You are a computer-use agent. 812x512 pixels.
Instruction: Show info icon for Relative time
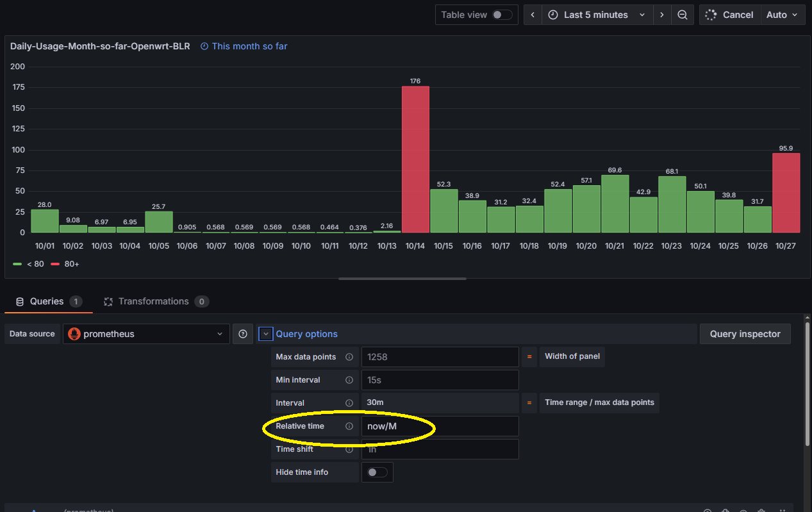click(349, 426)
